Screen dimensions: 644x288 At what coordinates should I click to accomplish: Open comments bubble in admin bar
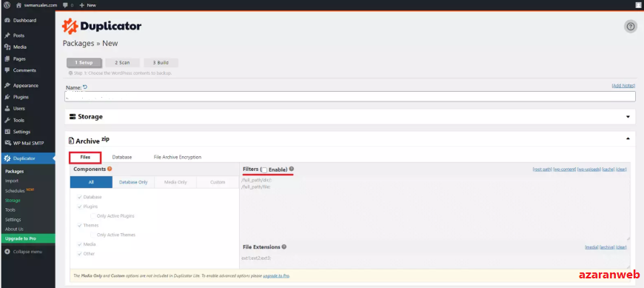pyautogui.click(x=68, y=5)
